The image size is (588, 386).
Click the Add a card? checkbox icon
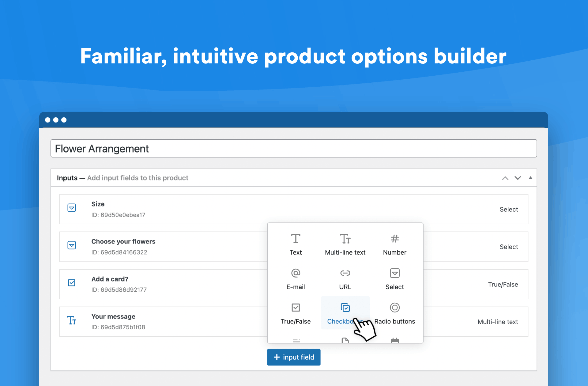(x=72, y=282)
